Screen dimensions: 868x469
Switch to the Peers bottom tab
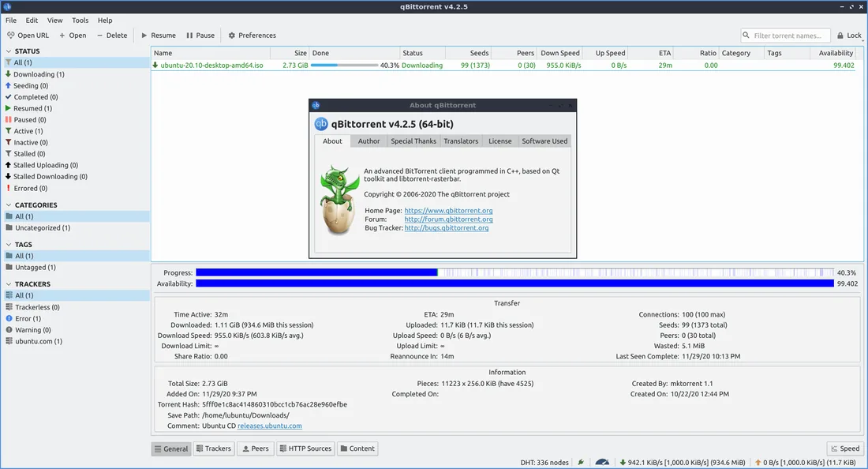256,448
